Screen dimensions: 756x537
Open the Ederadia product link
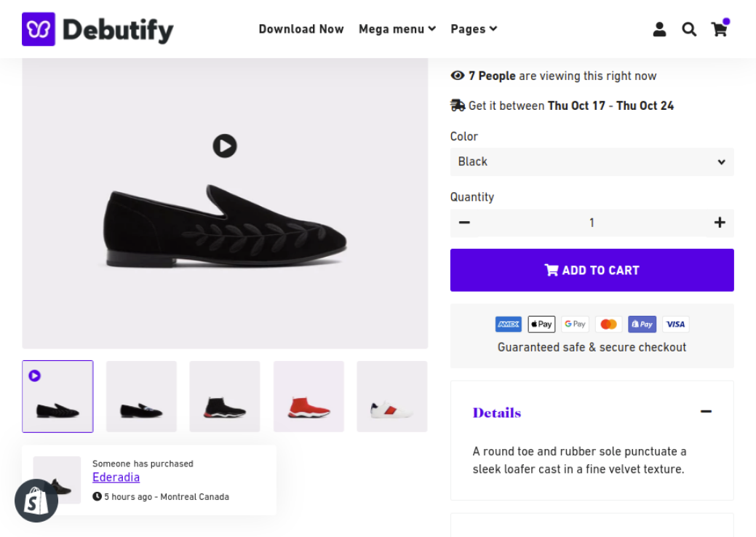click(x=116, y=477)
